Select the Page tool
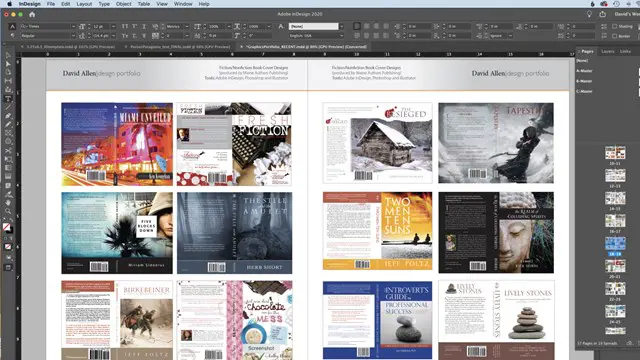The image size is (640, 360). point(8,72)
